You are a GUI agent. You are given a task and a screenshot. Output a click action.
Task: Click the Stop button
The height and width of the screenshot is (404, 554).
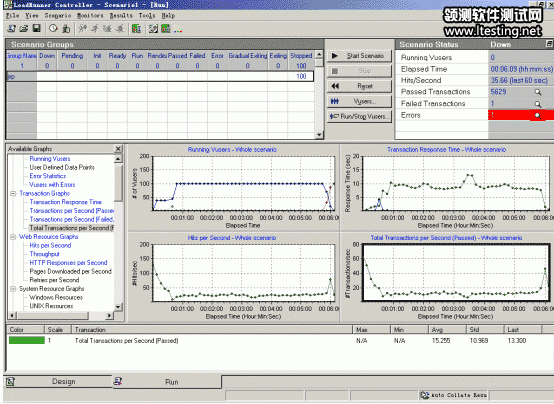(x=359, y=71)
